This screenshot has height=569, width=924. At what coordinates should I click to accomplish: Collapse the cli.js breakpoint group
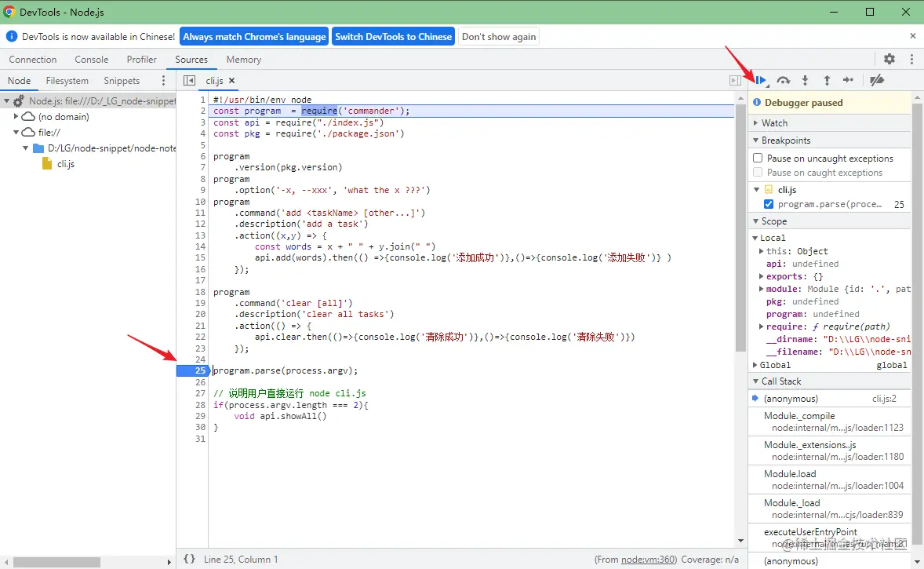pos(757,190)
